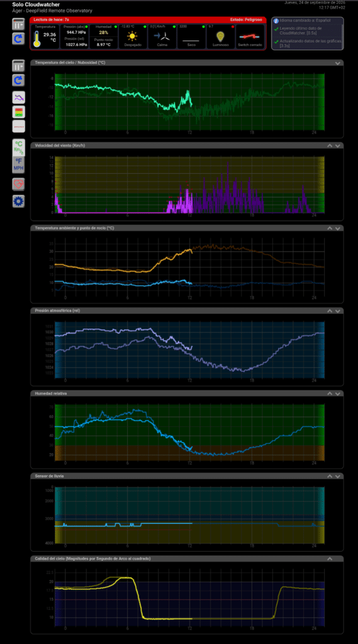Click the wavy curves graph icon

pos(18,97)
